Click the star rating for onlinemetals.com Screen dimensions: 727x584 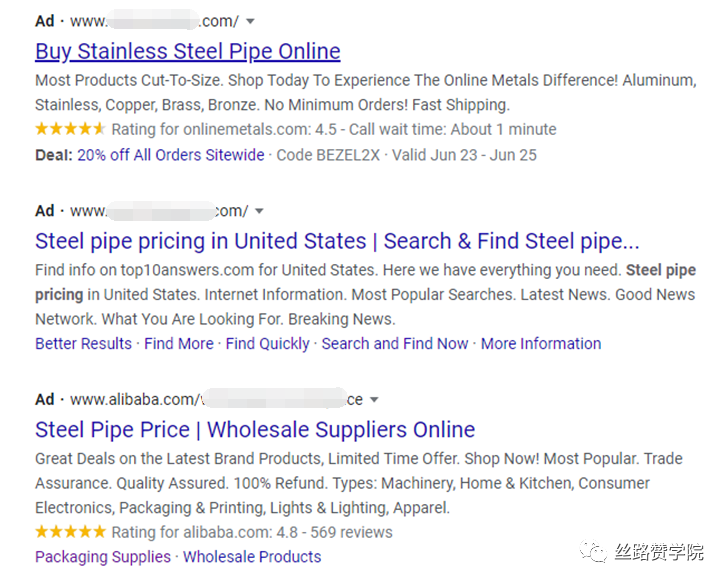click(x=70, y=129)
